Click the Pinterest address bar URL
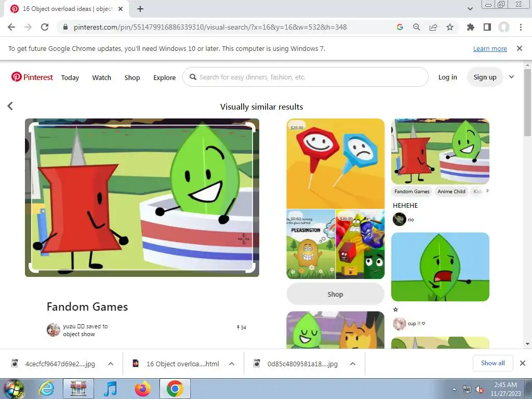 tap(210, 27)
